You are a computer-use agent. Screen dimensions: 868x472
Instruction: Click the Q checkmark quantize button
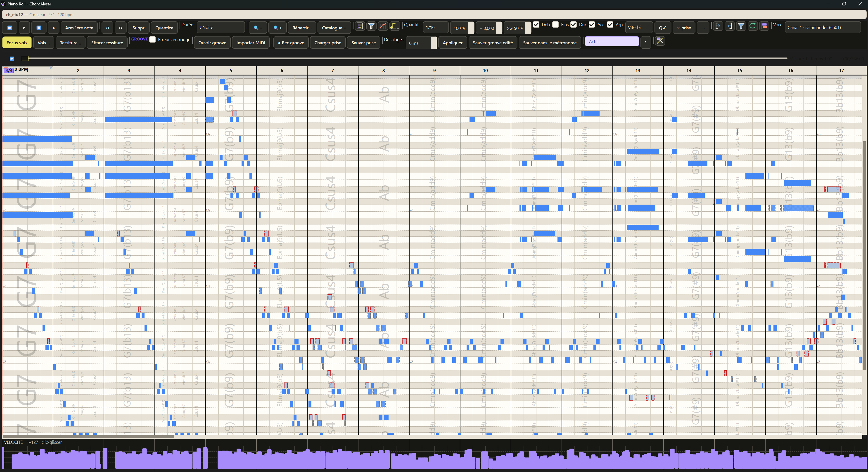click(662, 28)
